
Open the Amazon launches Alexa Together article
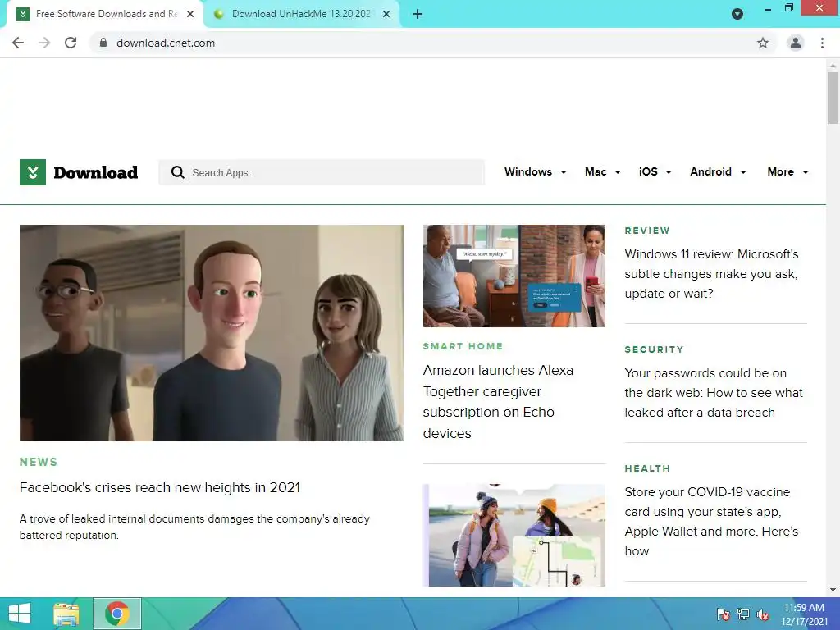tap(498, 402)
